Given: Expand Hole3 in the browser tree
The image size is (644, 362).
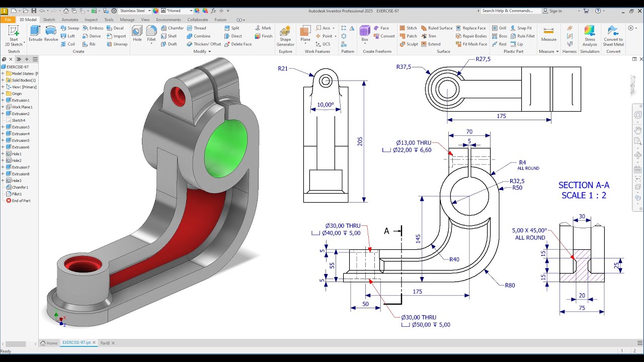Looking at the screenshot, I should (3, 180).
